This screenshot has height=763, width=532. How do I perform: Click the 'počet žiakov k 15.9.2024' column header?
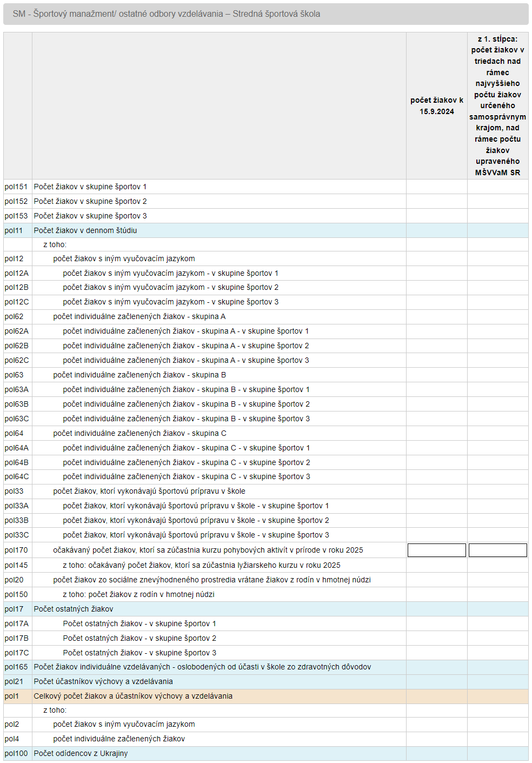pos(436,106)
